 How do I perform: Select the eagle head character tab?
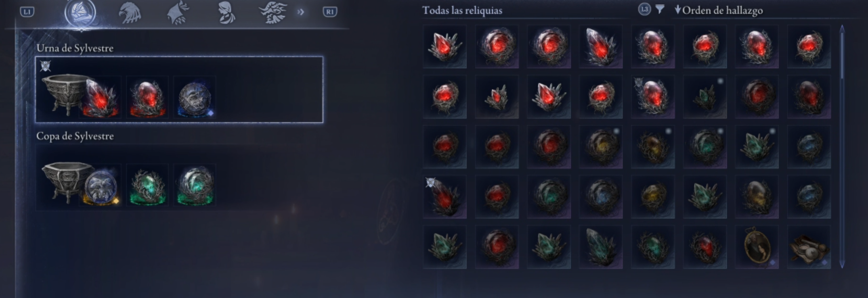click(130, 13)
